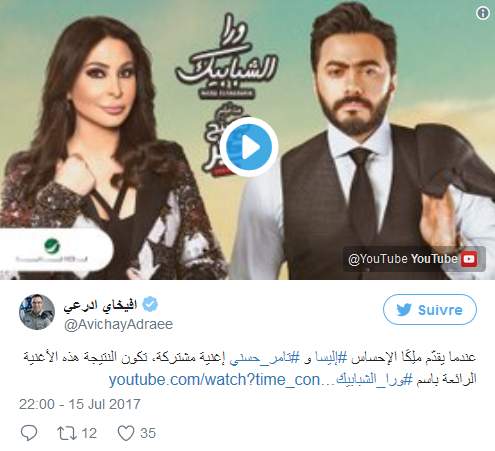Viewport: 495px width, 451px height.
Task: Click the author's Arabic display name
Action: click(x=100, y=305)
